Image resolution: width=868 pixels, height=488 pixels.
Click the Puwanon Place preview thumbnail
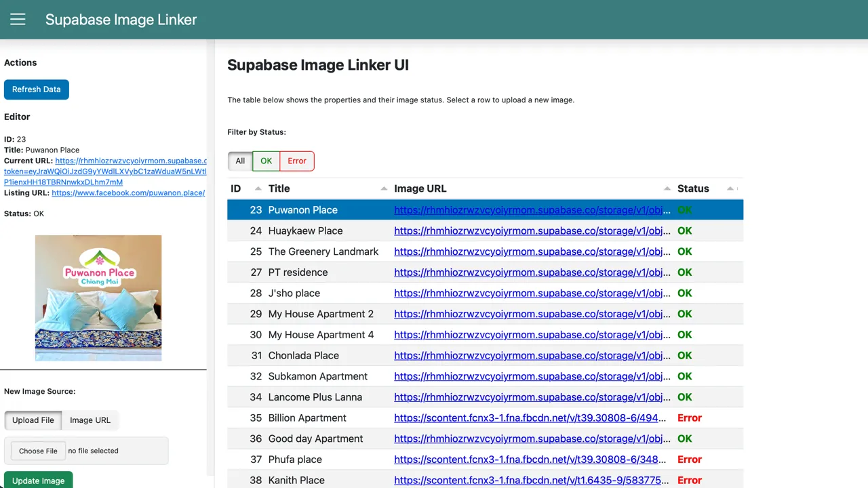pos(98,297)
